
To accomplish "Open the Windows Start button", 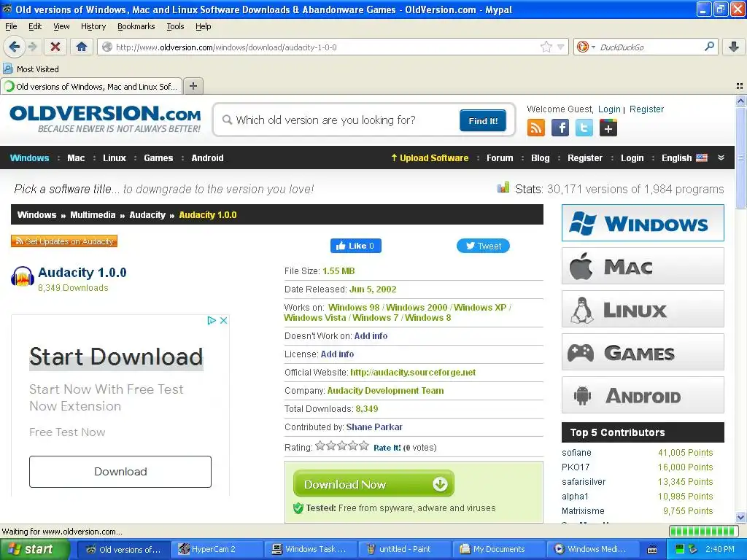I will [x=34, y=549].
